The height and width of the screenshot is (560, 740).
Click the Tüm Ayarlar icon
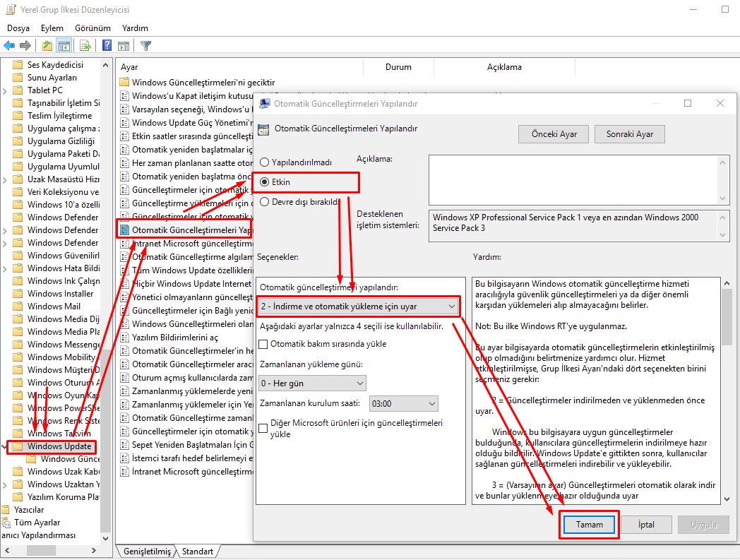[x=6, y=523]
